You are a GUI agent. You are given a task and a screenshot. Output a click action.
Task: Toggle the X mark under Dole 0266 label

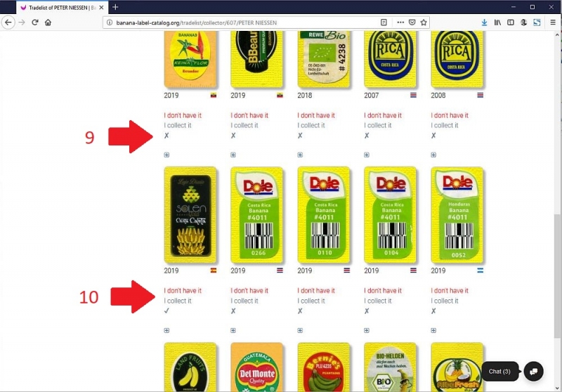[x=233, y=311]
